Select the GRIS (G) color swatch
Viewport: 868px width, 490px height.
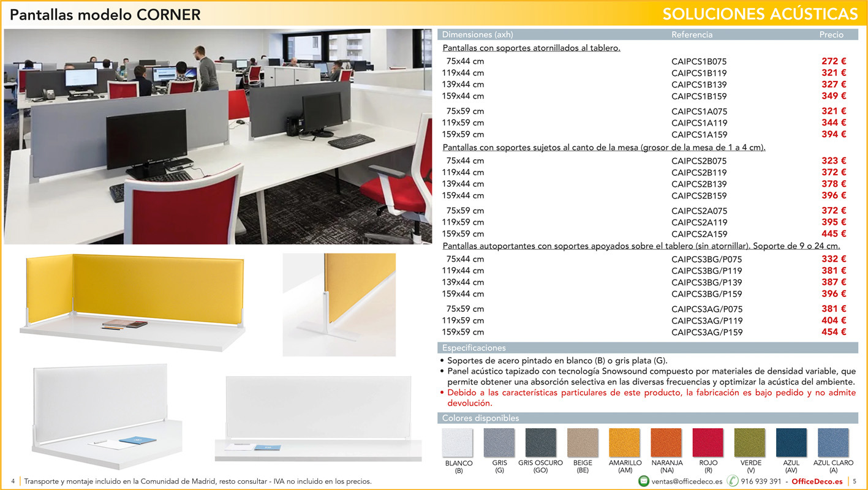pyautogui.click(x=499, y=443)
